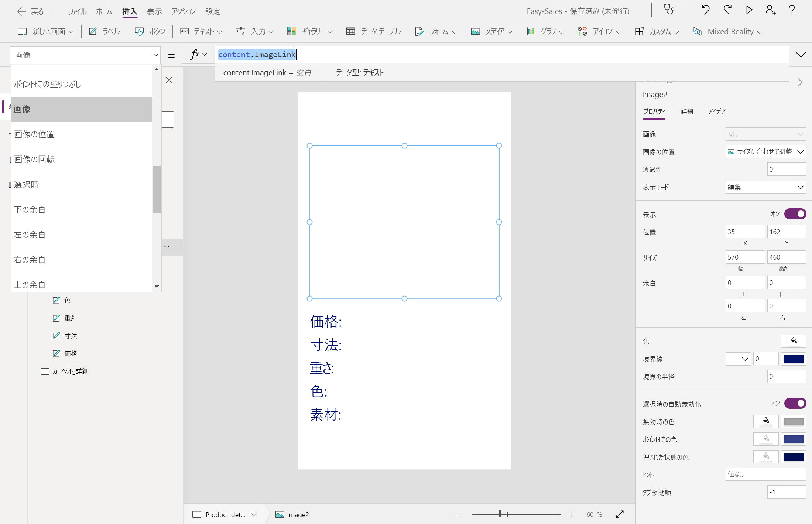812x524 pixels.
Task: Click fit-to-window expand icon
Action: 620,514
